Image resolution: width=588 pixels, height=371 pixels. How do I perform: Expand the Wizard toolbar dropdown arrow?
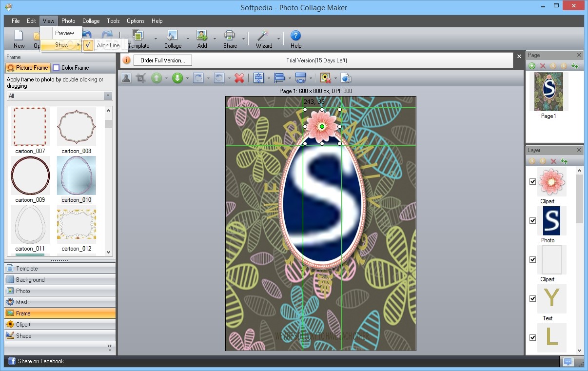point(279,39)
